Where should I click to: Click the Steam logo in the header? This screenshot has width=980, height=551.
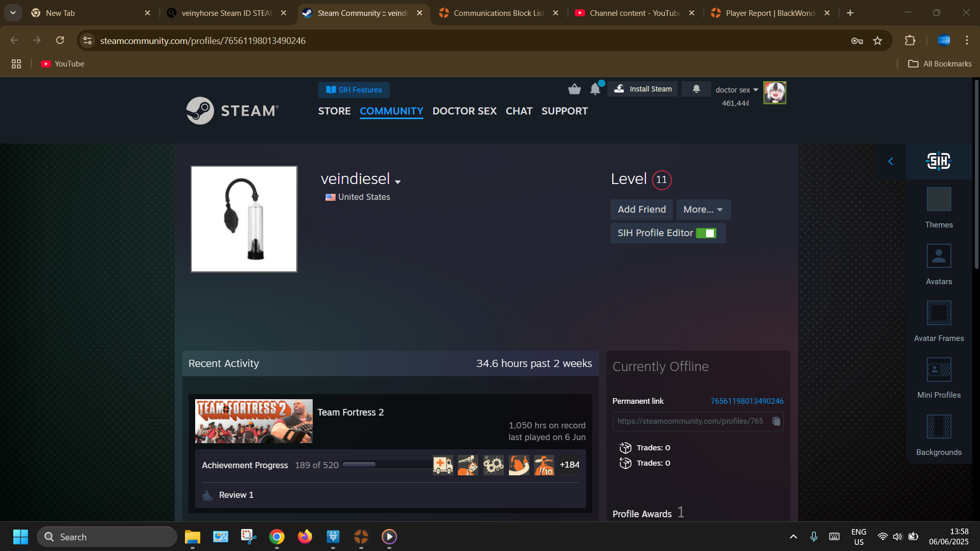coord(232,110)
